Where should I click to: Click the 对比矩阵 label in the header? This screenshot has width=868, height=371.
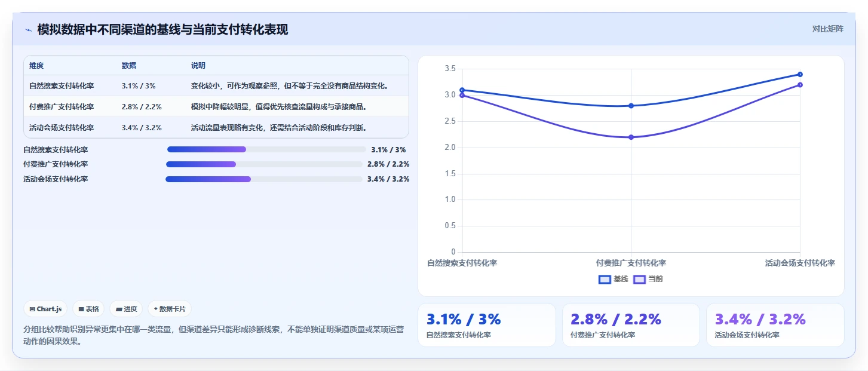tap(827, 29)
